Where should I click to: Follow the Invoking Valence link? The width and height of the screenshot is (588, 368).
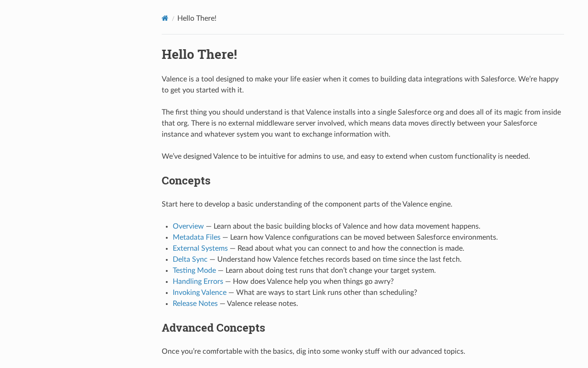coord(200,293)
